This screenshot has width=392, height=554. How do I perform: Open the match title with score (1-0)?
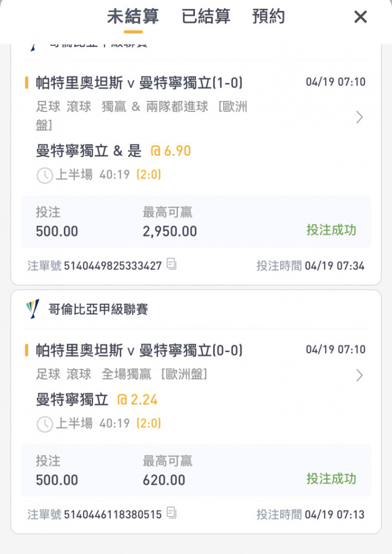click(x=139, y=83)
